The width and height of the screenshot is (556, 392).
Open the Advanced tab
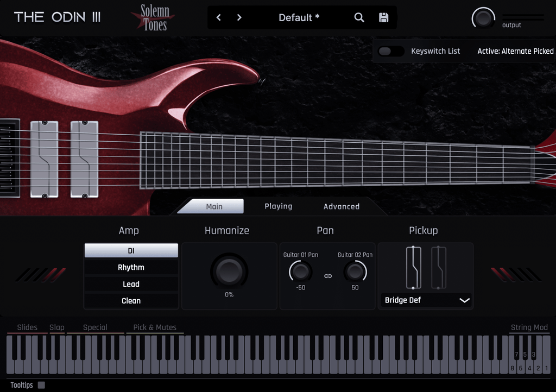point(342,206)
